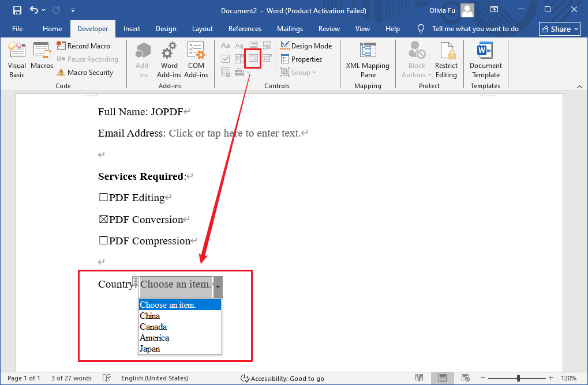
Task: Insert Rich Text content control
Action: (x=226, y=46)
